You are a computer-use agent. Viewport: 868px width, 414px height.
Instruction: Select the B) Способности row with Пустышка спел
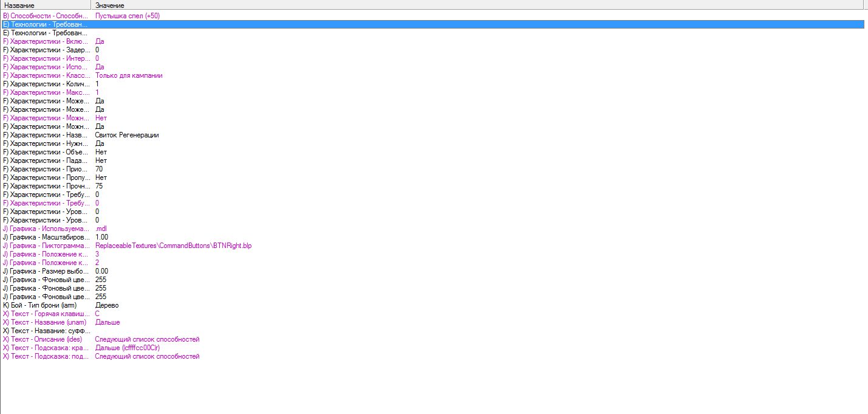point(432,16)
